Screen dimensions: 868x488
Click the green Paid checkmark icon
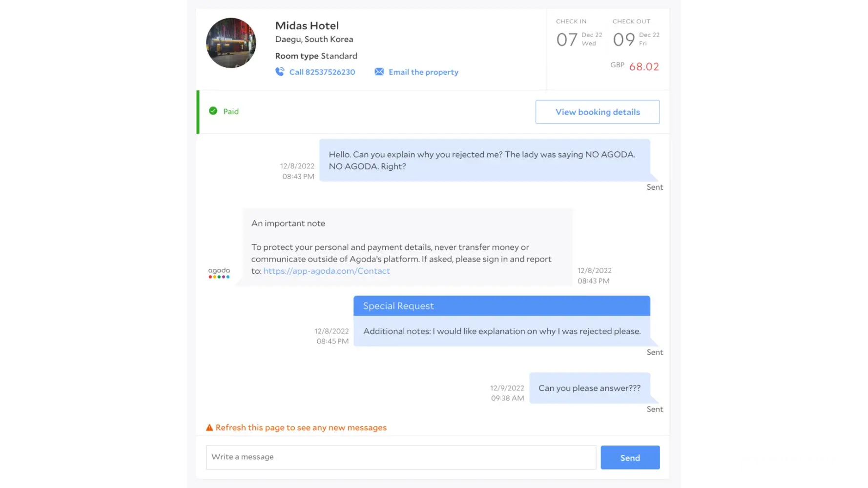[x=213, y=111]
